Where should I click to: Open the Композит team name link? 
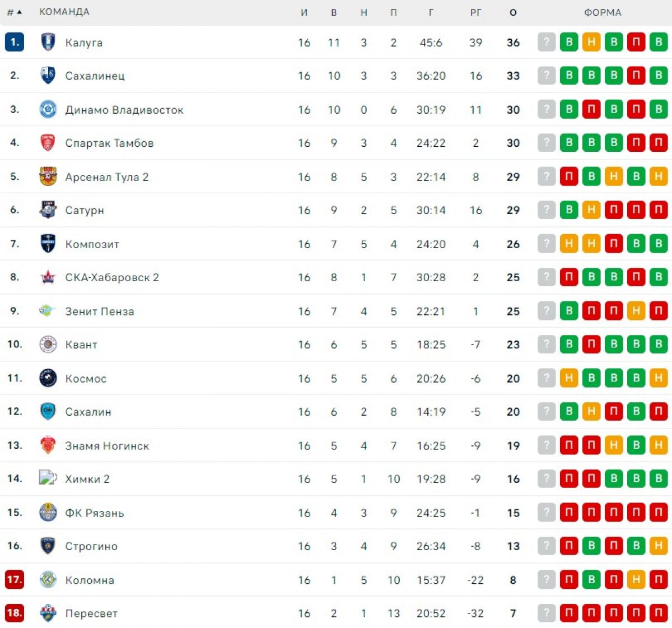point(92,244)
